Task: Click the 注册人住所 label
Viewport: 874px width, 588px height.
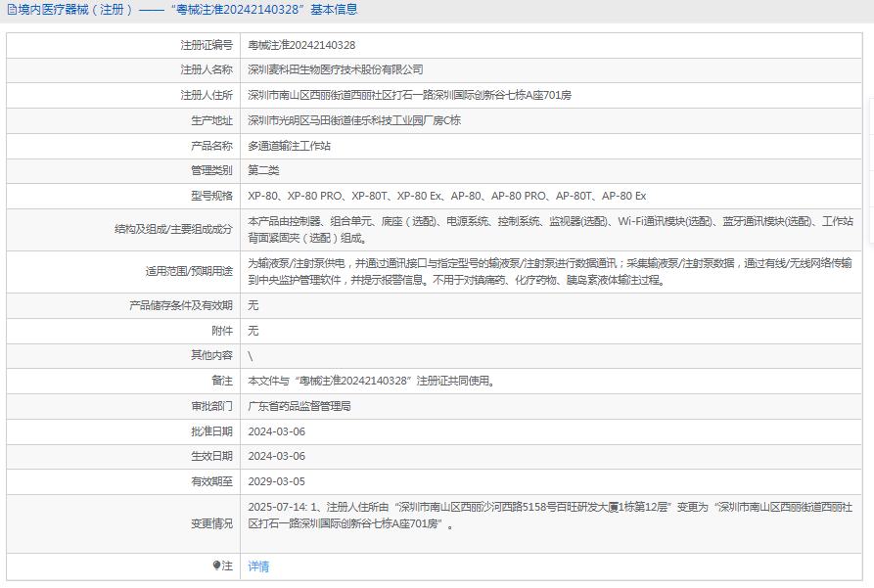Action: coord(207,95)
